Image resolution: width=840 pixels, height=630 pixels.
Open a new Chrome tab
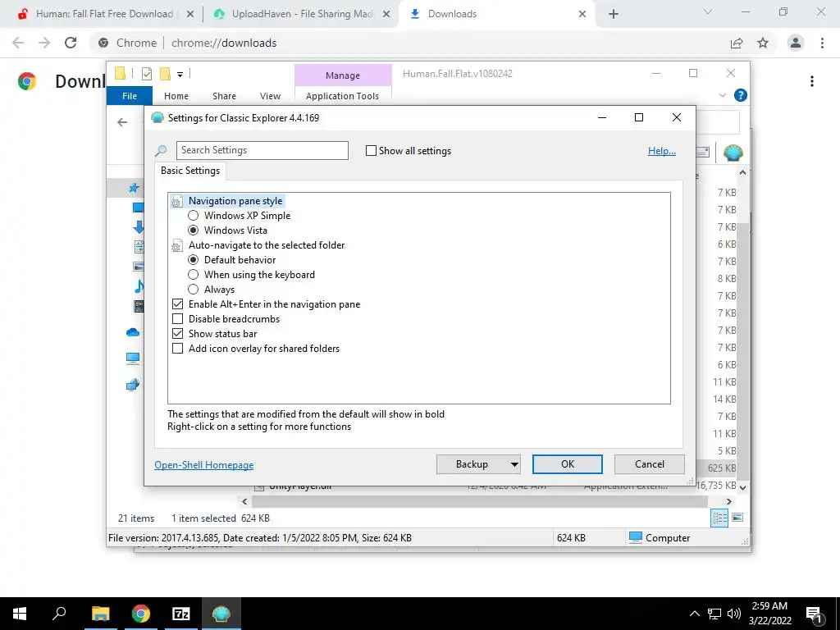(614, 14)
